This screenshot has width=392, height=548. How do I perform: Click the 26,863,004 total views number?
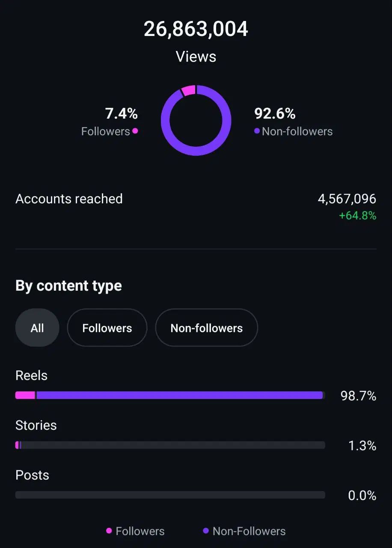click(x=196, y=29)
